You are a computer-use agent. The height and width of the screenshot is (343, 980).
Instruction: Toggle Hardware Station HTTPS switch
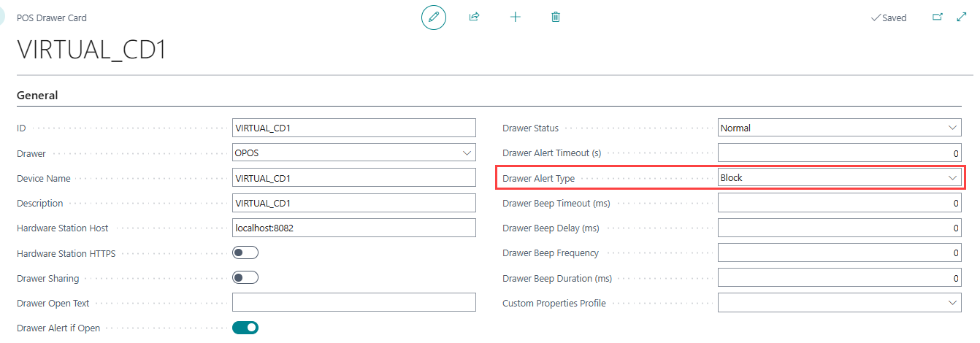[x=245, y=253]
